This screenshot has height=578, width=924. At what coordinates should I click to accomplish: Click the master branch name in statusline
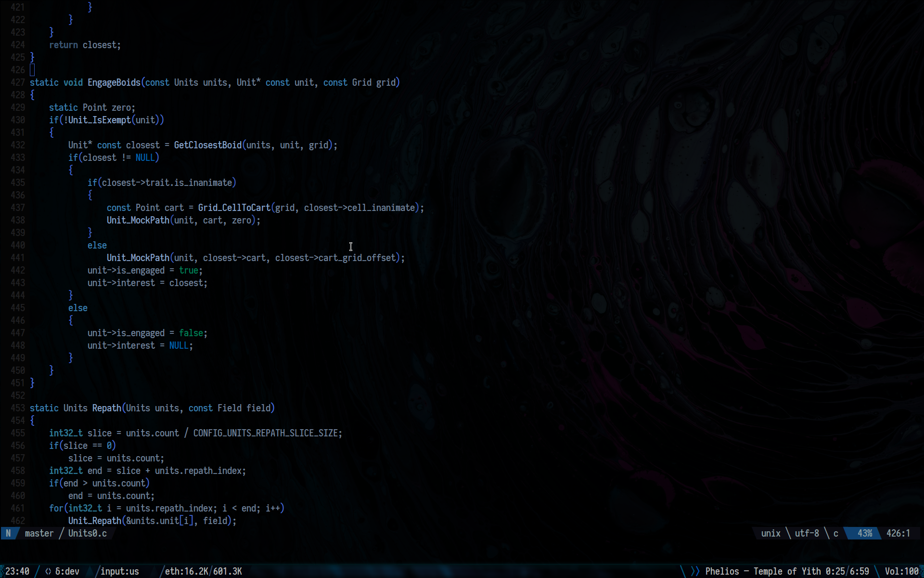[39, 533]
